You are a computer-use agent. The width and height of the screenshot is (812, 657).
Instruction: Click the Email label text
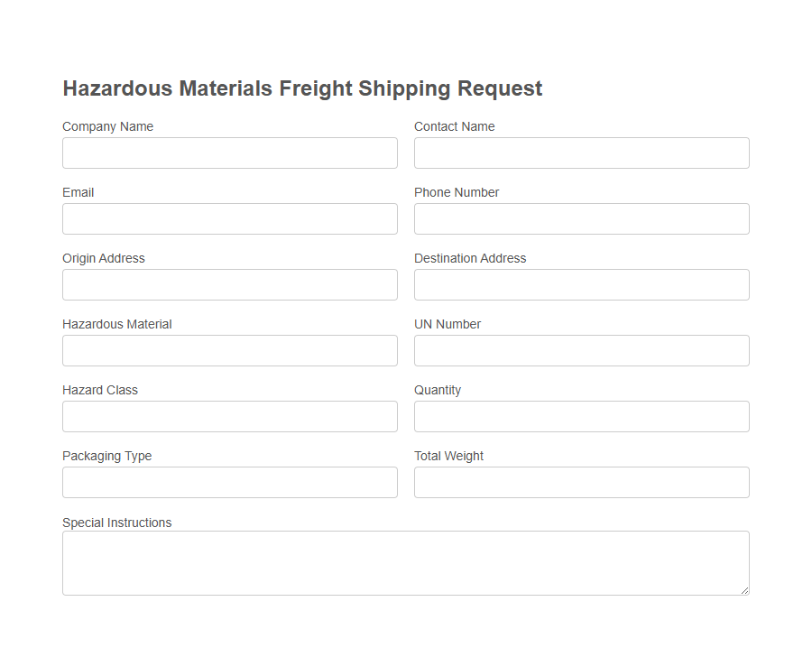(x=78, y=192)
